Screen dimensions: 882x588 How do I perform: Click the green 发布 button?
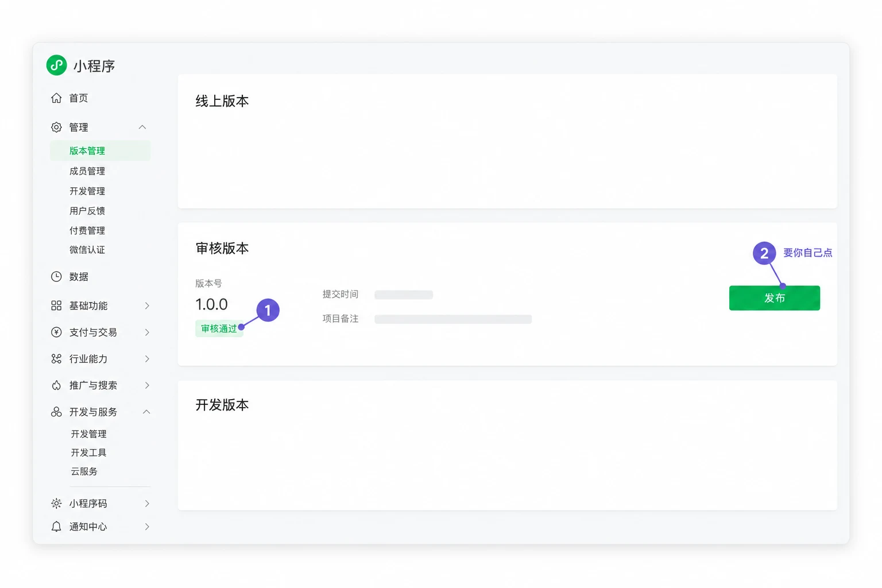click(x=774, y=298)
